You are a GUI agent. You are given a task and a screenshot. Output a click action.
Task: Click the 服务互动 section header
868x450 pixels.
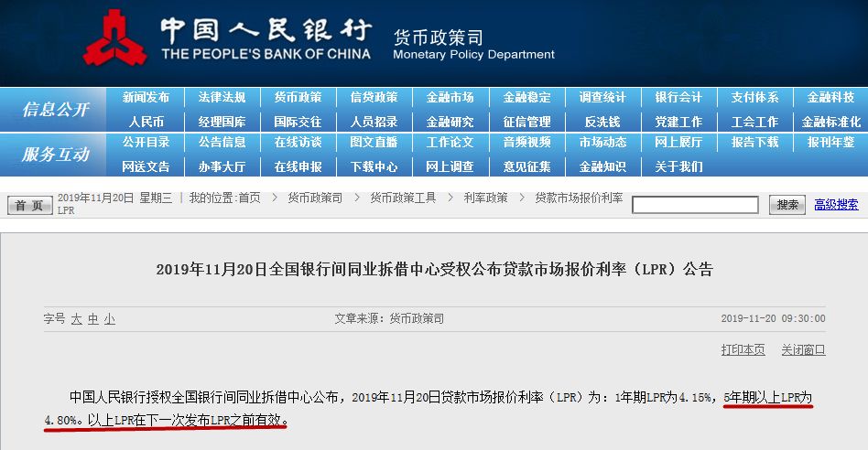click(x=55, y=155)
